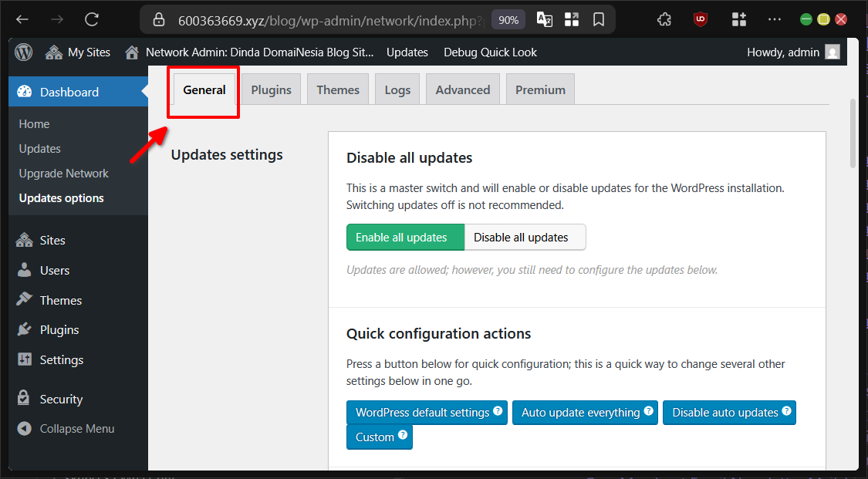This screenshot has height=479, width=868.
Task: Click the page translate icon in address bar
Action: pyautogui.click(x=544, y=19)
